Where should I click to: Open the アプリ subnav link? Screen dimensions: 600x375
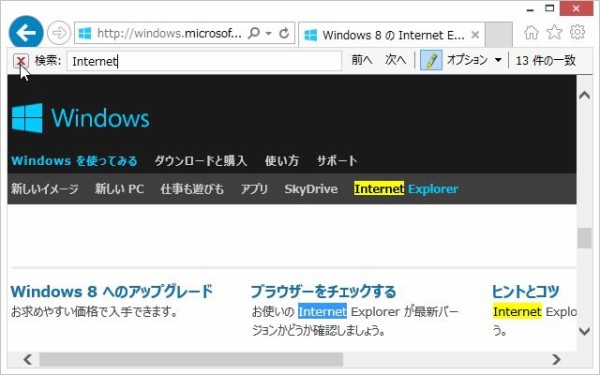pos(254,189)
